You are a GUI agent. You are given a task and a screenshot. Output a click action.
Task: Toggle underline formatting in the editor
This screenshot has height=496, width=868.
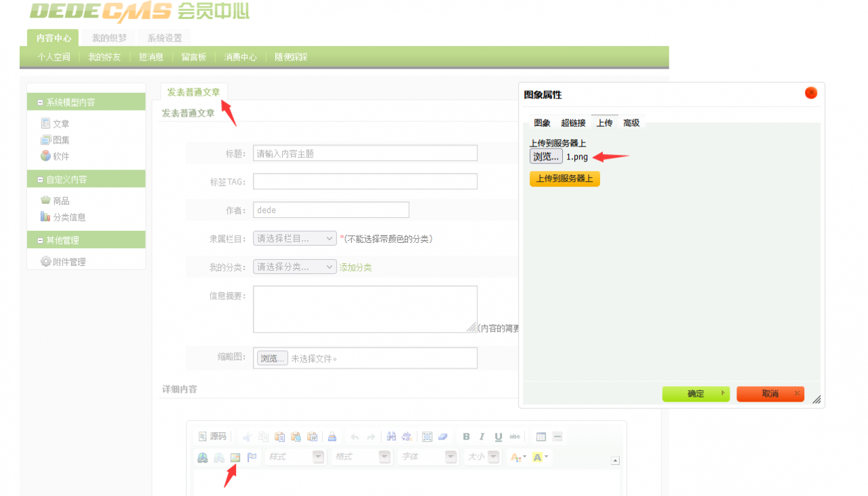(x=498, y=437)
